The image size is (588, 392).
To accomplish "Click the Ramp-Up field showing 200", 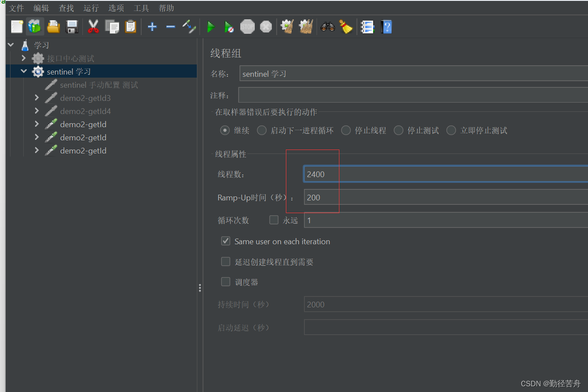I will tap(446, 197).
